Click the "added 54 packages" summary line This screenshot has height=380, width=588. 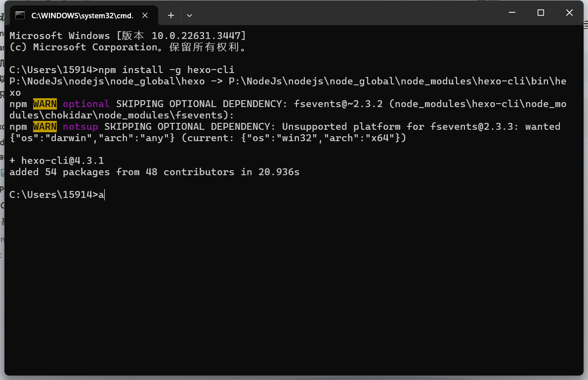(154, 172)
